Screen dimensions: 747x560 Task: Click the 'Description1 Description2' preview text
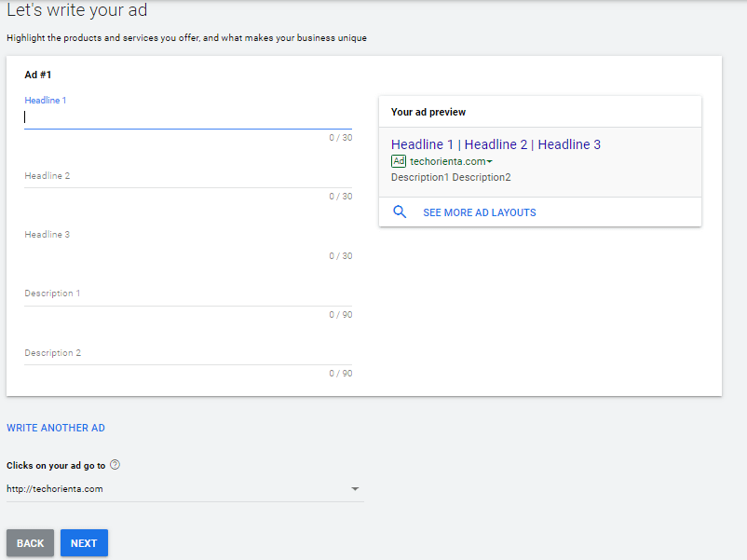[451, 177]
